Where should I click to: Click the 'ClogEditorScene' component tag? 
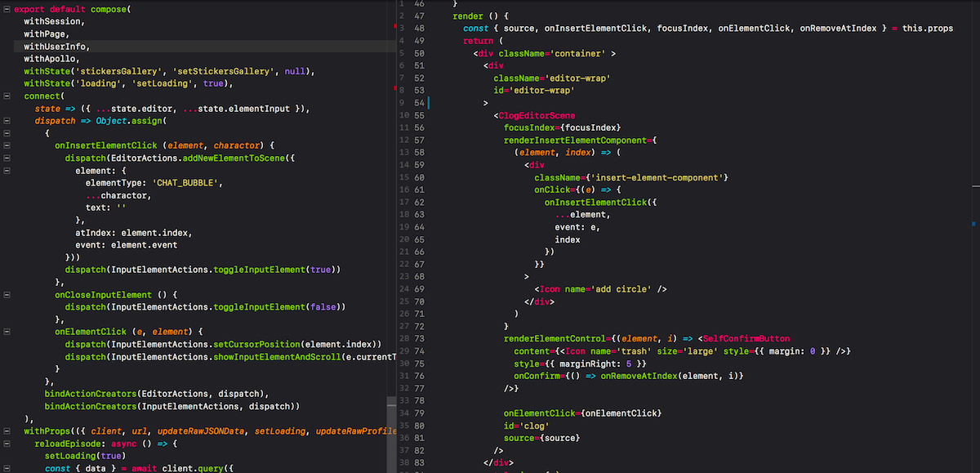[537, 115]
